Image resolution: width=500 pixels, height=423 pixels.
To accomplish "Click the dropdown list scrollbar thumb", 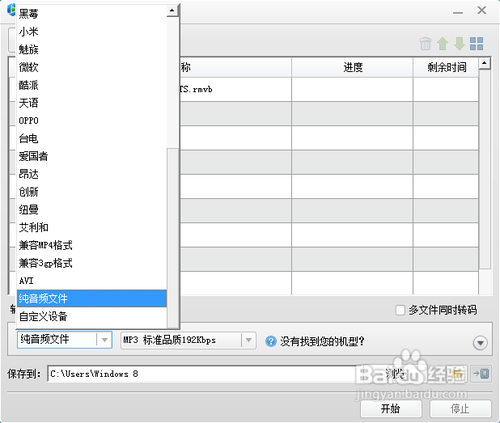I will click(x=173, y=237).
